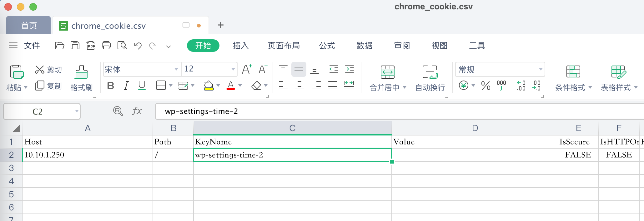Expand the font color dropdown arrow
The height and width of the screenshot is (221, 644).
pyautogui.click(x=240, y=86)
